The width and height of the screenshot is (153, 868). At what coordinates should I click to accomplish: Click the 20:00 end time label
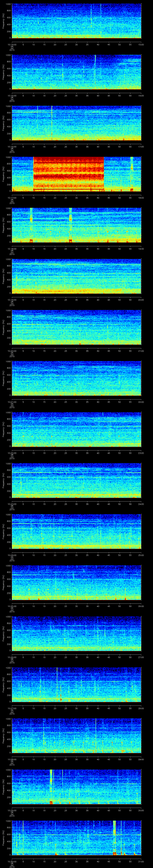point(141,300)
